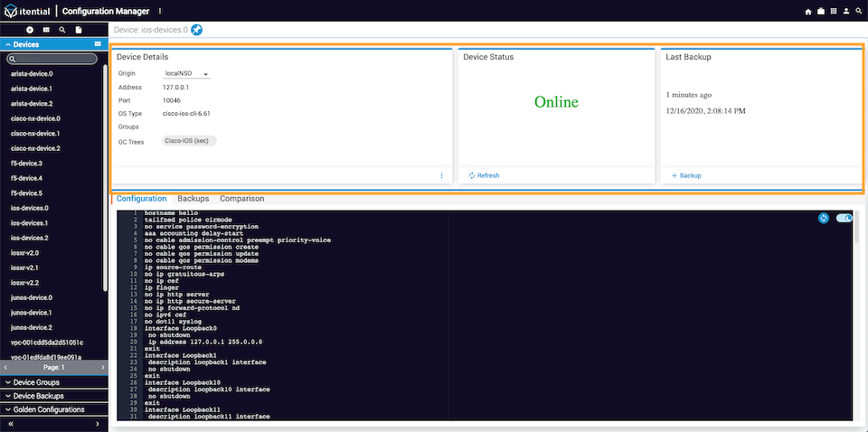Click 'interface Loopback0' config line

coord(181,329)
